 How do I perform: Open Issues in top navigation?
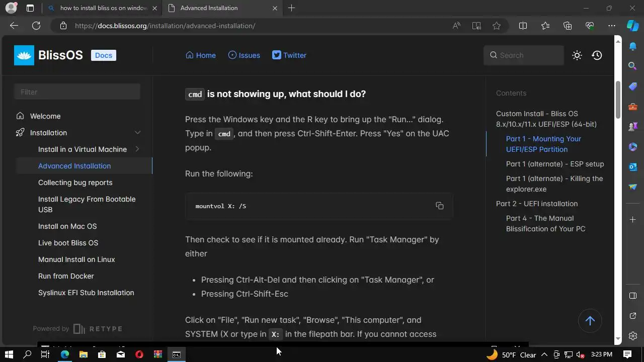[x=244, y=55]
